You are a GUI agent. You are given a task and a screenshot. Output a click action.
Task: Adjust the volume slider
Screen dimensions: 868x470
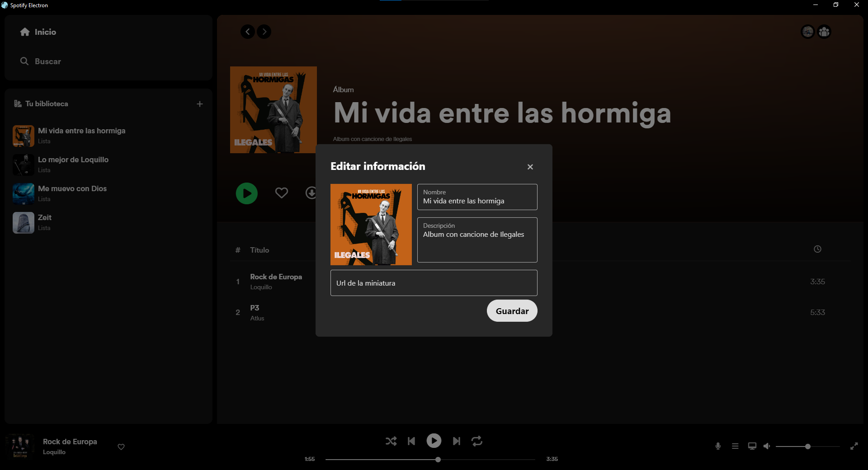point(808,446)
